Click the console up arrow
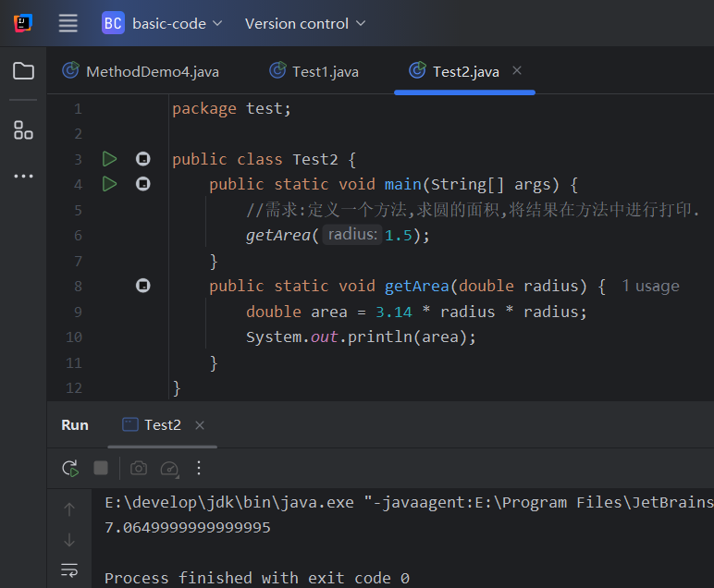Screen dimensions: 714x588 69,509
